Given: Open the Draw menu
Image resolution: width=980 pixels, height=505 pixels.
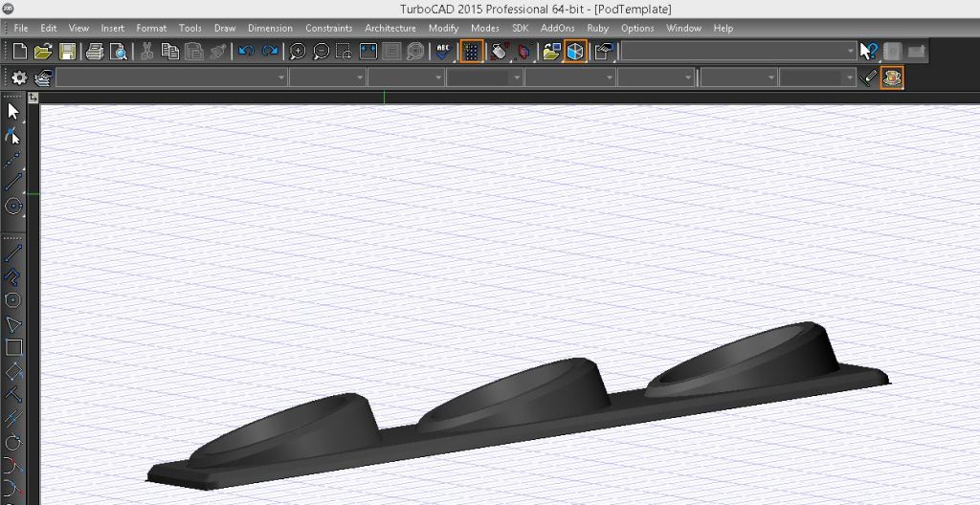Looking at the screenshot, I should 224,28.
